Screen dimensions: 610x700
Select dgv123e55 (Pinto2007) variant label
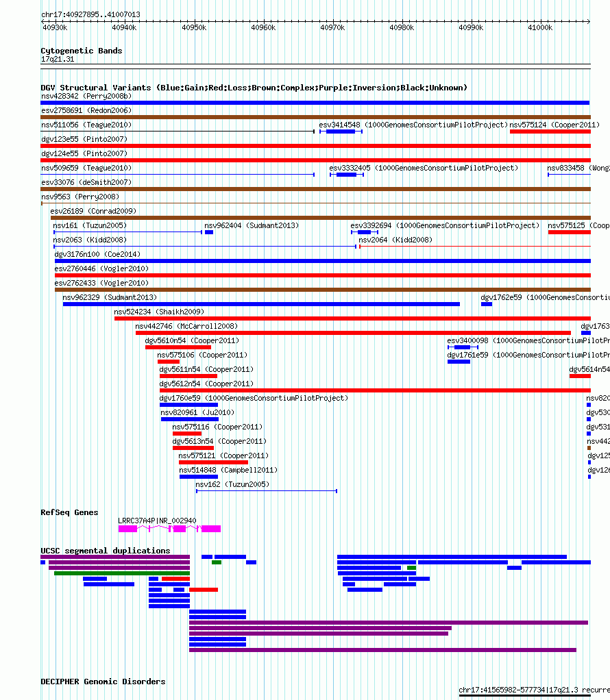pyautogui.click(x=84, y=139)
